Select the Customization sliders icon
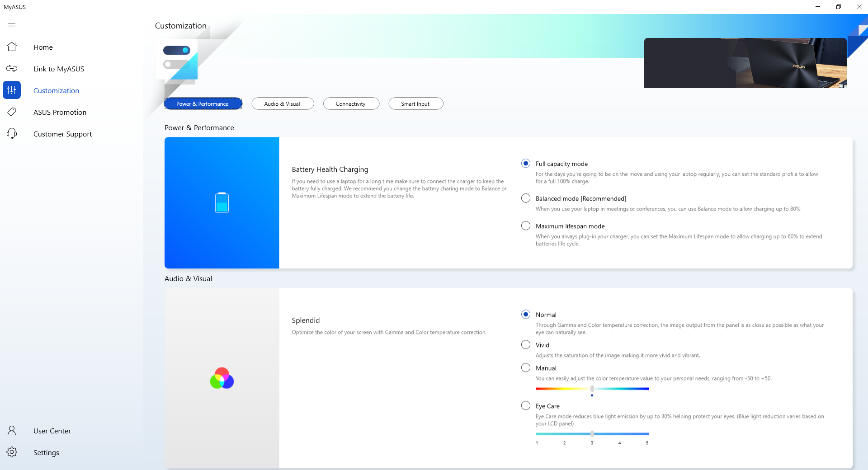868x470 pixels. point(12,90)
